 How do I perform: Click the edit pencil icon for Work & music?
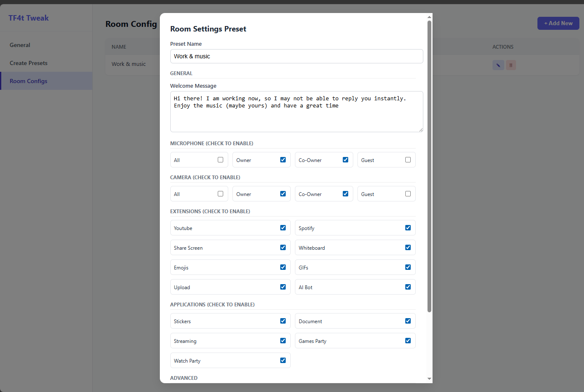click(x=498, y=65)
